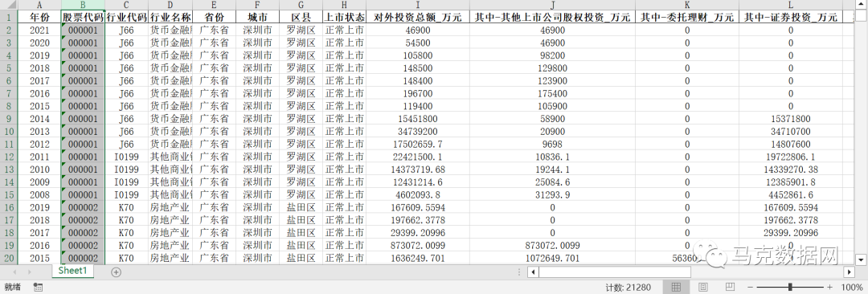Click the 行业代码 header cell
The width and height of the screenshot is (868, 294).
coord(126,17)
